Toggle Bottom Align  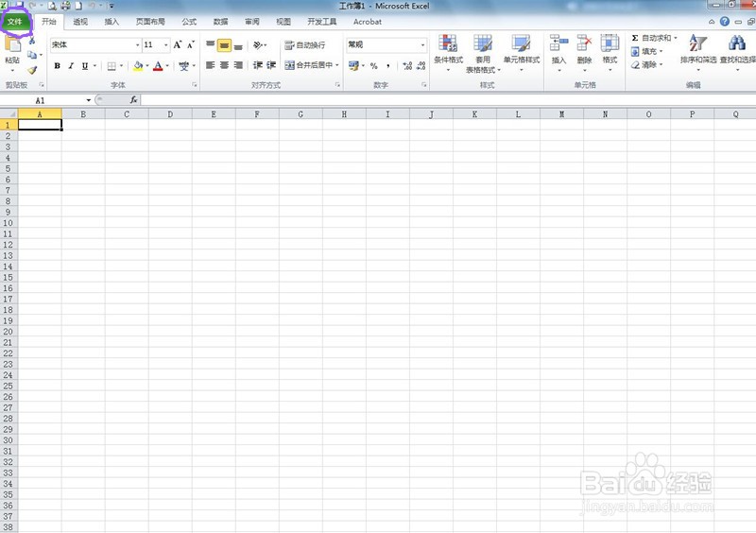[x=238, y=45]
